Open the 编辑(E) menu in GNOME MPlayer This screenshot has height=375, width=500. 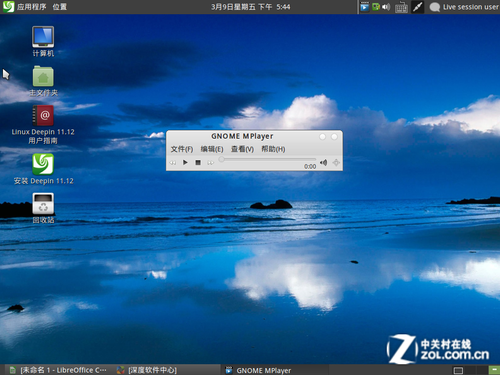(x=212, y=149)
